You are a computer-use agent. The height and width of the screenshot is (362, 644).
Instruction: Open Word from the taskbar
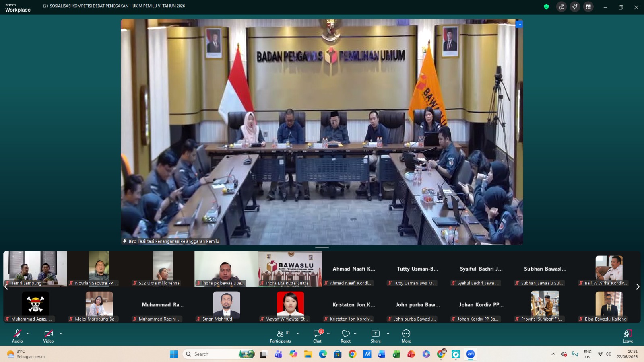click(382, 354)
